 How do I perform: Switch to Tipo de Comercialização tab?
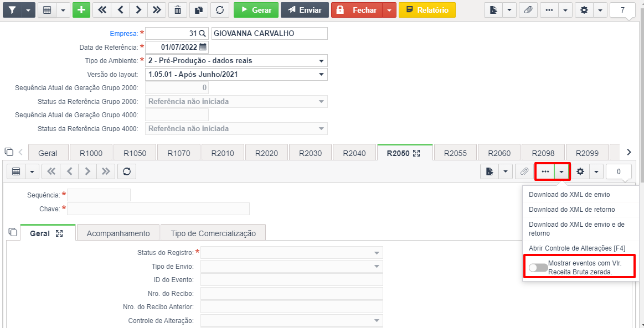[x=213, y=233]
